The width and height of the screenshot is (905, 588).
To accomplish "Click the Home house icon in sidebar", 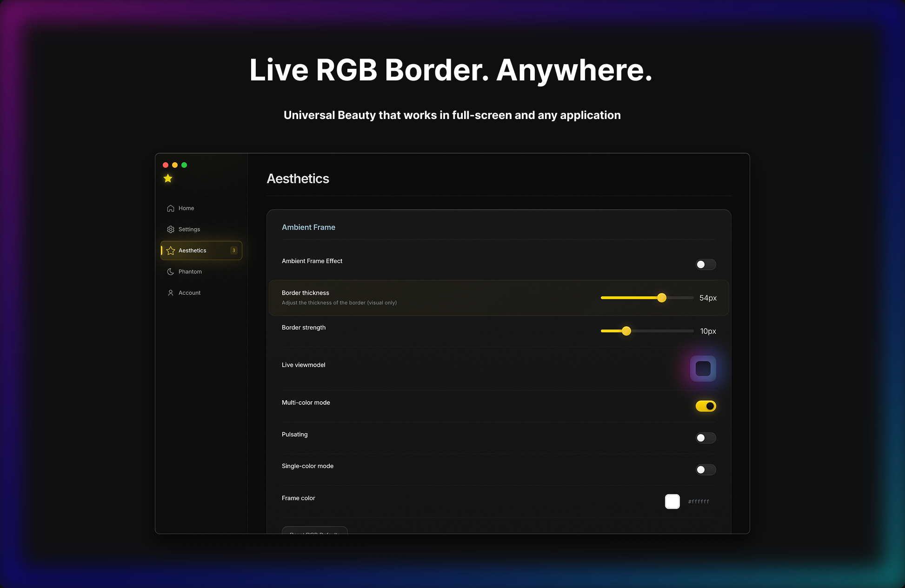I will coord(171,208).
